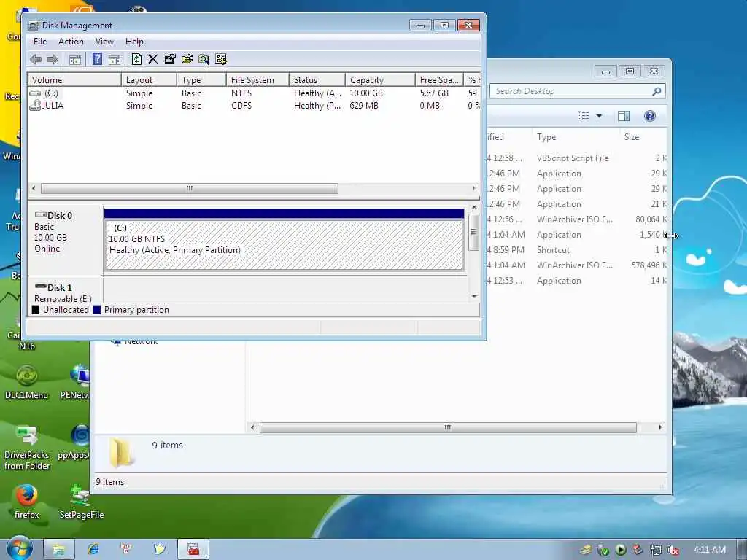The height and width of the screenshot is (560, 747).
Task: Click the open folder toolbar icon
Action: point(187,59)
